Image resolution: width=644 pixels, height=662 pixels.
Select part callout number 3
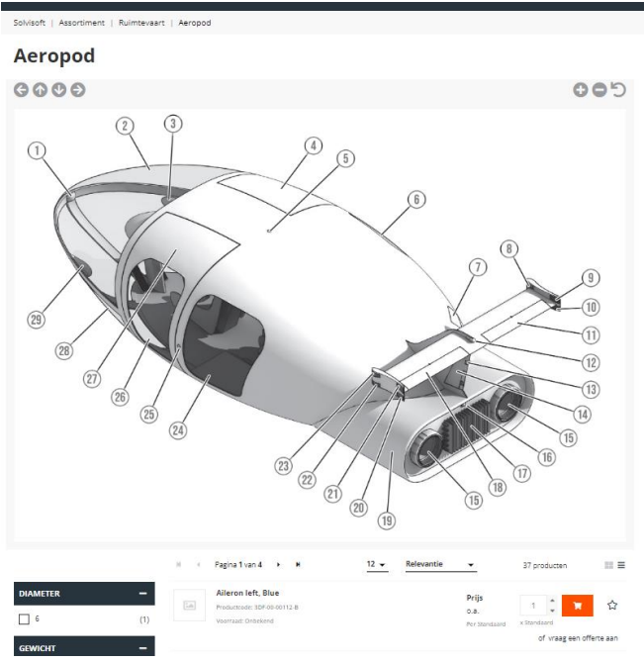click(173, 124)
